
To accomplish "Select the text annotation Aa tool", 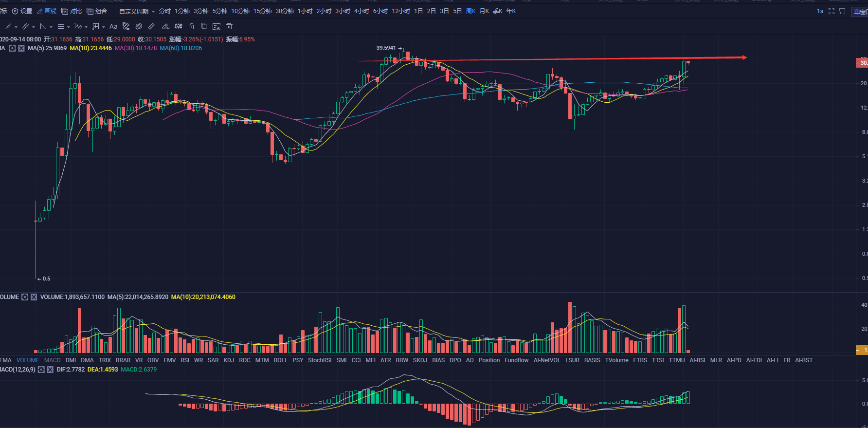I will (x=113, y=26).
